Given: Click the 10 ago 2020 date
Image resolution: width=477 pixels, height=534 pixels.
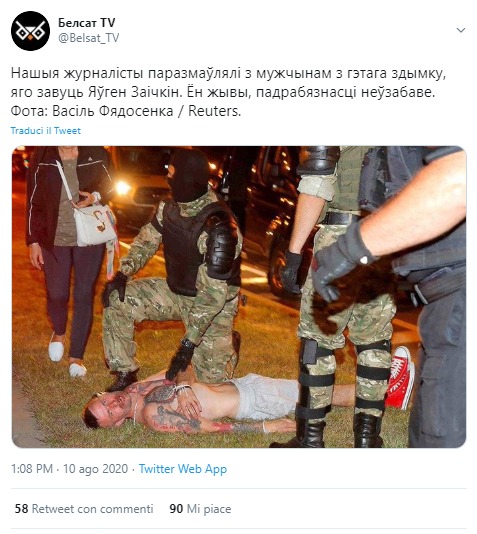Looking at the screenshot, I should (95, 469).
